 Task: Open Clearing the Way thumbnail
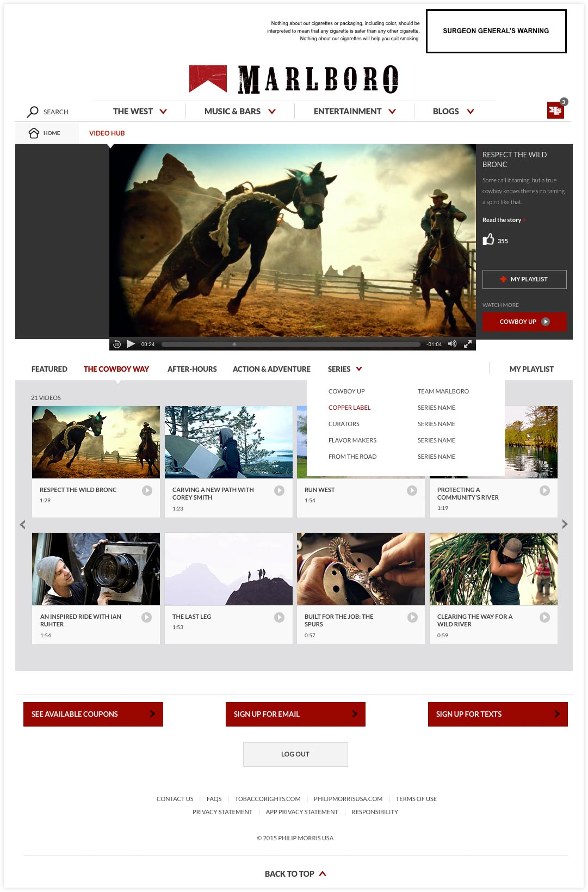coord(493,569)
